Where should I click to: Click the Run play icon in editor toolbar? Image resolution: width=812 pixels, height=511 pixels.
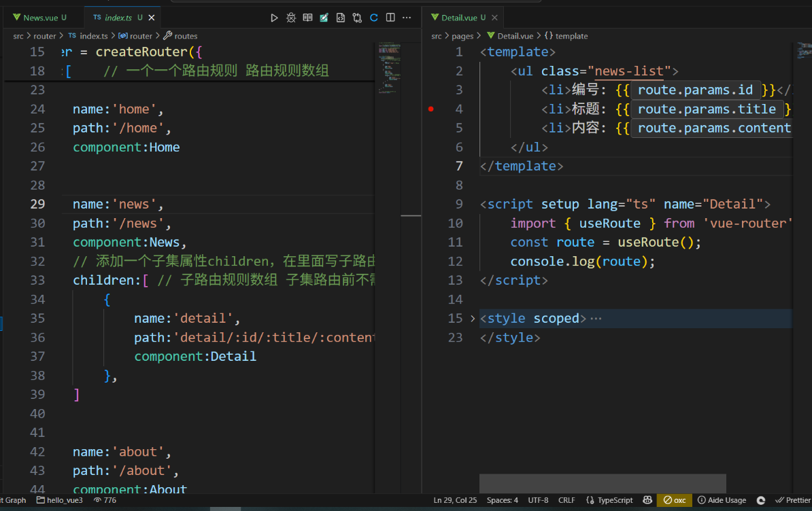[x=274, y=18]
